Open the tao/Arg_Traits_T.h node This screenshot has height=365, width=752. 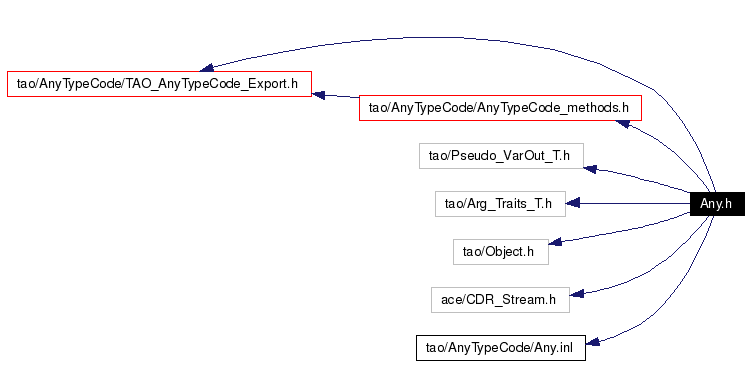[x=500, y=204]
